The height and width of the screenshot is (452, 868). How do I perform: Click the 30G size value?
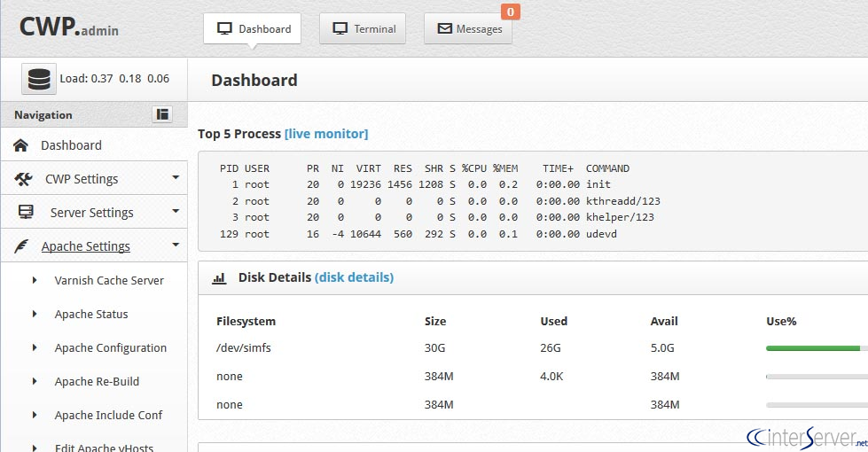coord(435,348)
